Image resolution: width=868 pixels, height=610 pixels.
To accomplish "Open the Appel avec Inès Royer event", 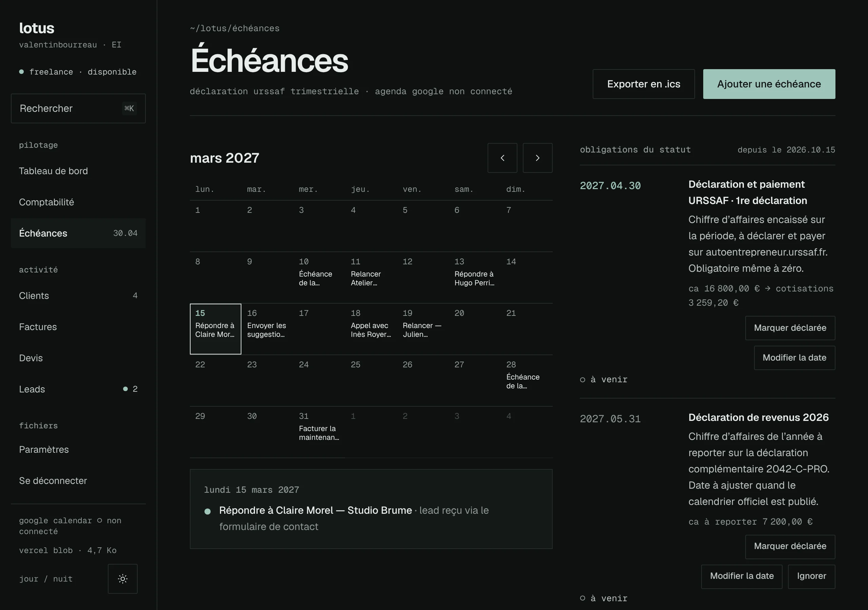I will (x=371, y=329).
